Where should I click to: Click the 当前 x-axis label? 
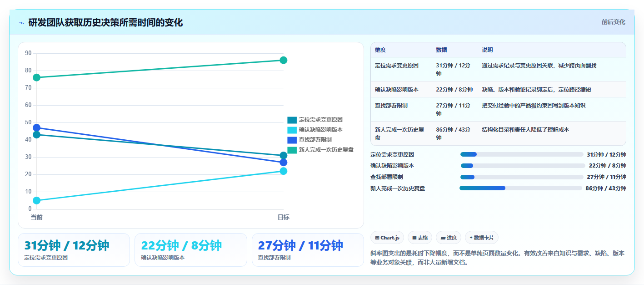click(37, 217)
